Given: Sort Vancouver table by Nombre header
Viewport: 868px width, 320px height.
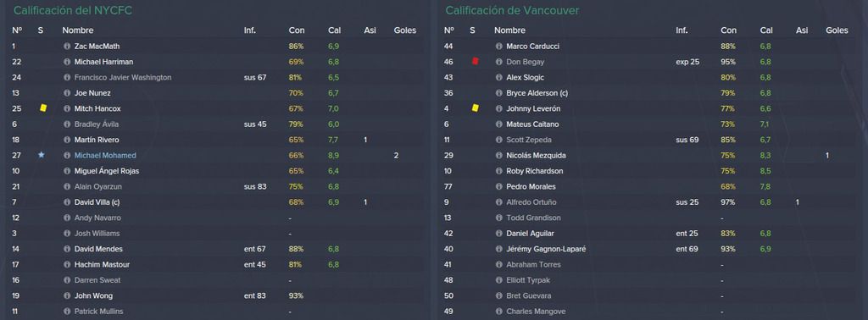Looking at the screenshot, I should click(x=509, y=30).
